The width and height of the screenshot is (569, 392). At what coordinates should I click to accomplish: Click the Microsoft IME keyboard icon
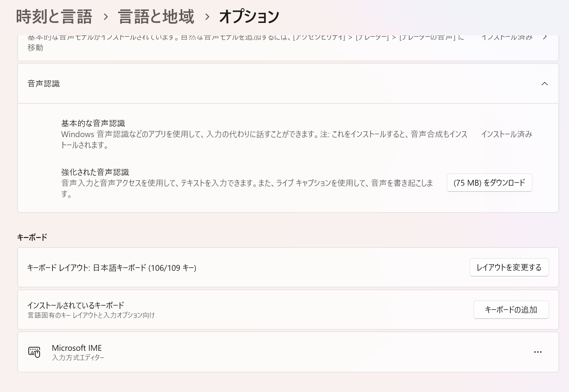point(34,352)
